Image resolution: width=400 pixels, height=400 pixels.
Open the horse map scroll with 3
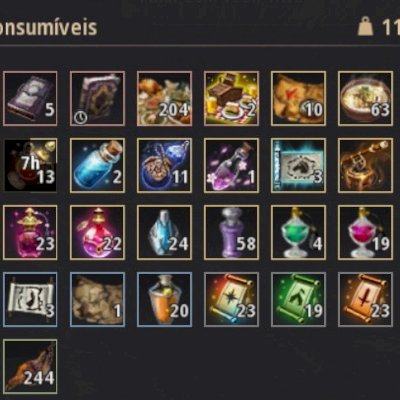(298, 165)
